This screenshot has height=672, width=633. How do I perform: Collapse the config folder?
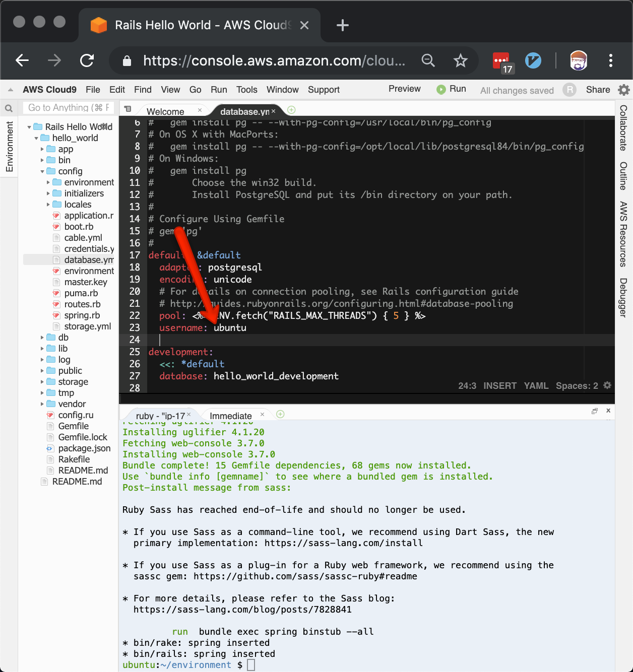pyautogui.click(x=42, y=171)
